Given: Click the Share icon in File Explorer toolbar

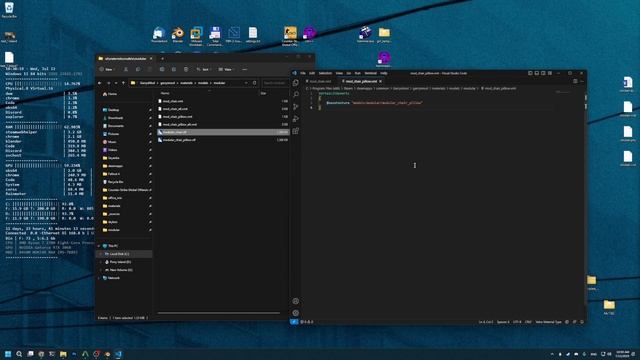Looking at the screenshot, I should [174, 70].
